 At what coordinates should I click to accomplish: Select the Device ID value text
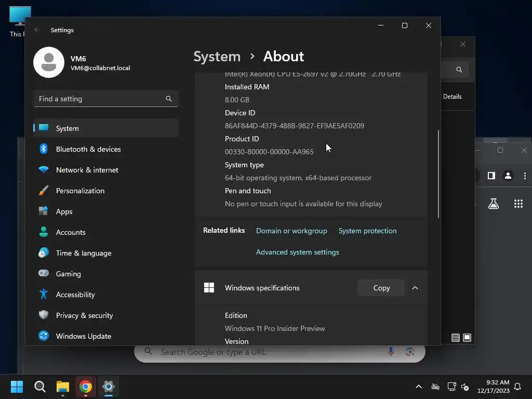click(295, 126)
